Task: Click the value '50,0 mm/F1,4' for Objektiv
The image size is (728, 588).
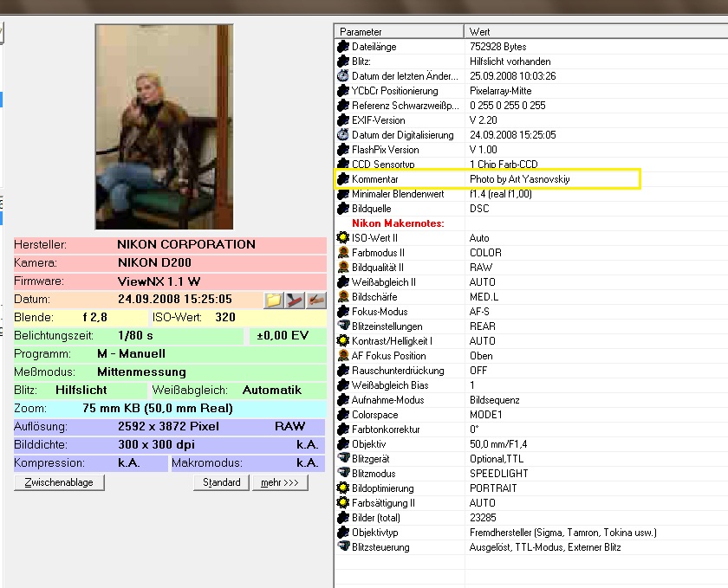Action: point(498,444)
